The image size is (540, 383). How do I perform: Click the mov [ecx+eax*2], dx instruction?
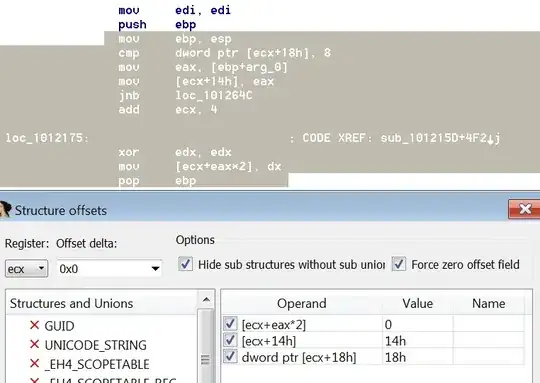[200, 167]
